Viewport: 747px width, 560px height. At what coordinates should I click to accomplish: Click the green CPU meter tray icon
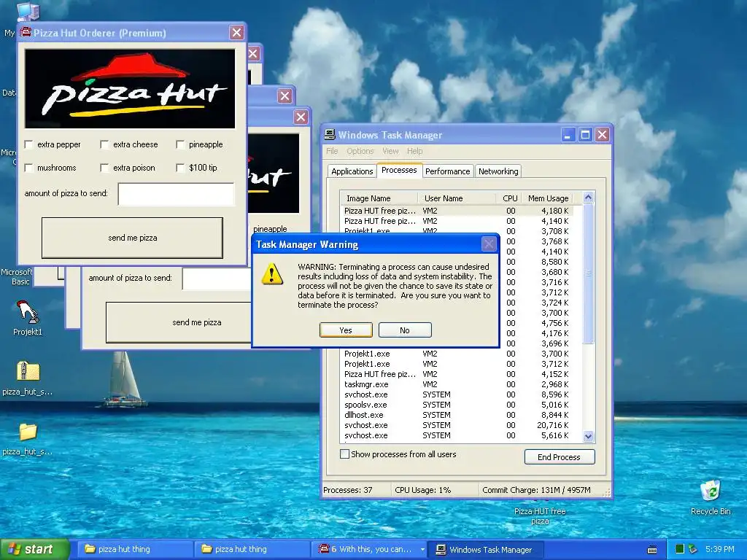680,549
